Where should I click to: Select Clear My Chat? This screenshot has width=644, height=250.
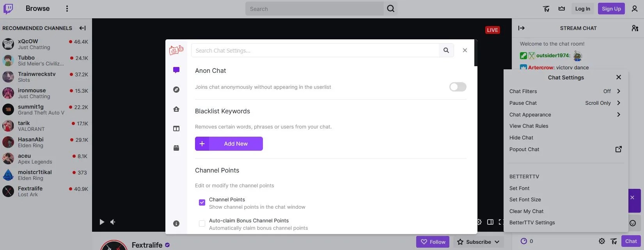tap(526, 211)
